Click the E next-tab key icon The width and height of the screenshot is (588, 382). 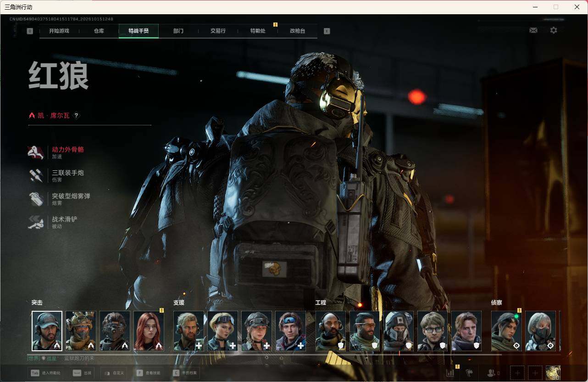tap(327, 31)
